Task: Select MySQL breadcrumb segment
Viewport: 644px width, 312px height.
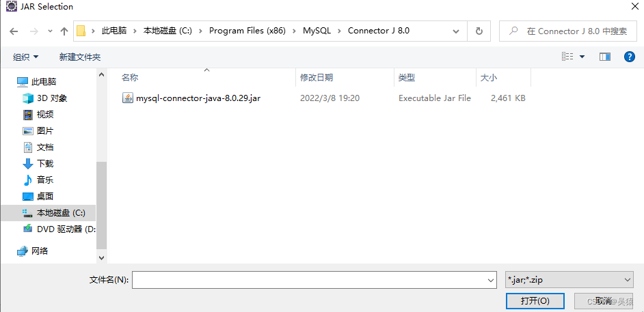Action: [317, 31]
